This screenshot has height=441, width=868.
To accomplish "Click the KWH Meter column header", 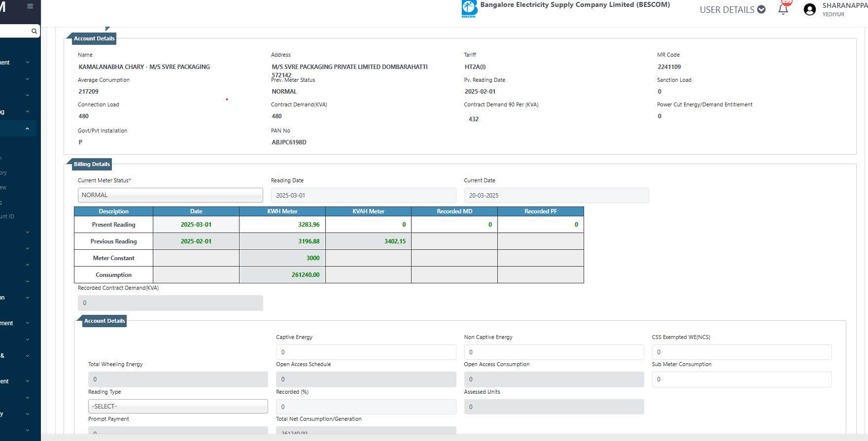I will tap(282, 211).
